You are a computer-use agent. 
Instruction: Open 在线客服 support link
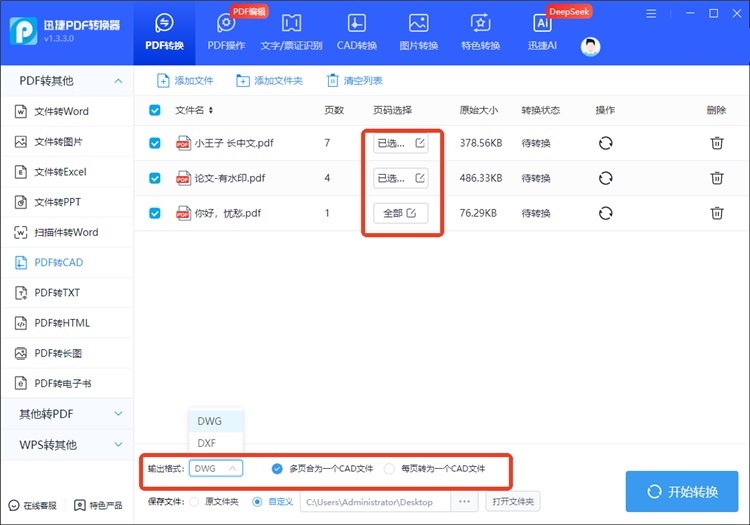[33, 505]
